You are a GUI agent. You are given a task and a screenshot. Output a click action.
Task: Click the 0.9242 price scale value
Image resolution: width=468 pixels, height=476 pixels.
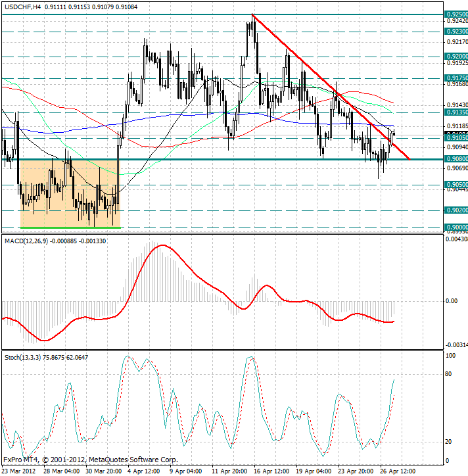(x=457, y=20)
